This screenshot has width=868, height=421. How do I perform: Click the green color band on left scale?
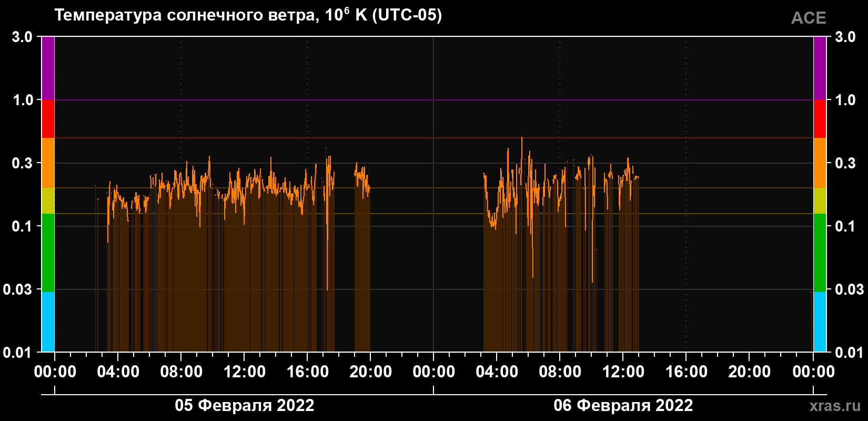click(x=48, y=253)
